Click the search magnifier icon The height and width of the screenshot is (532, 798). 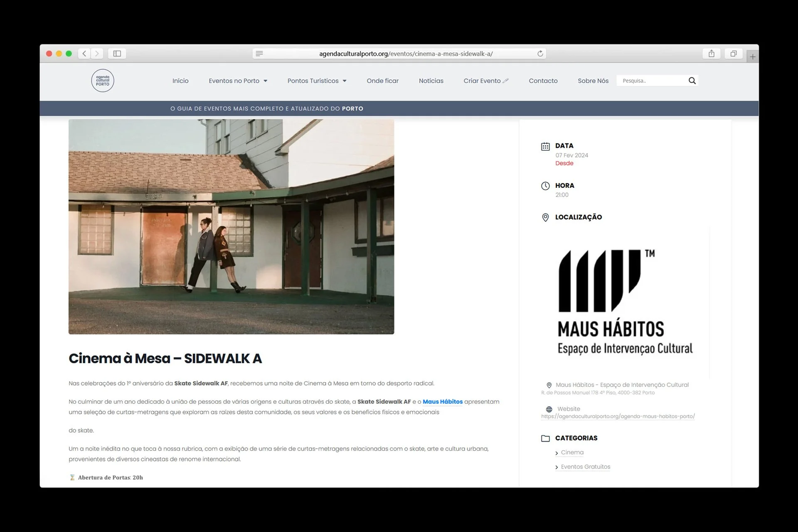point(692,81)
